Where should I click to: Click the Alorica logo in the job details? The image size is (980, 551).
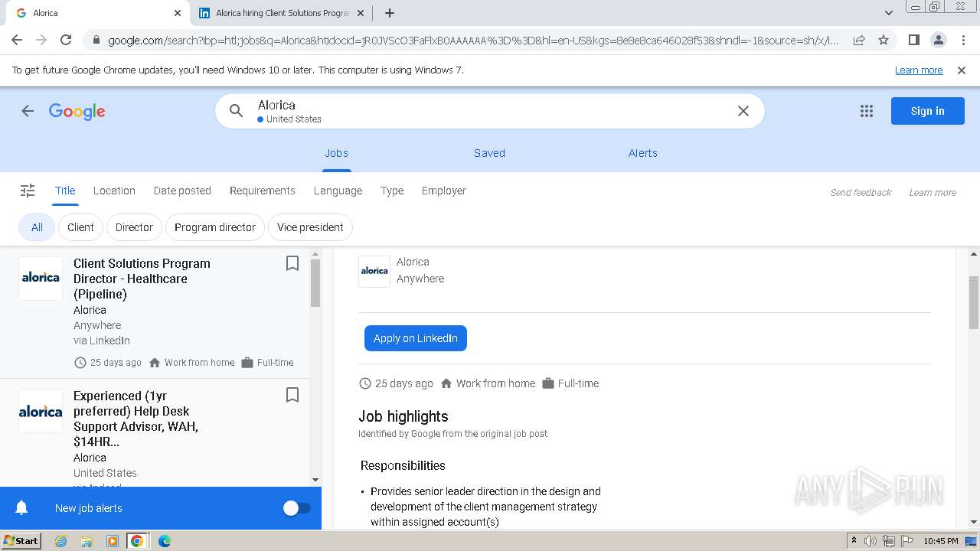coord(374,271)
